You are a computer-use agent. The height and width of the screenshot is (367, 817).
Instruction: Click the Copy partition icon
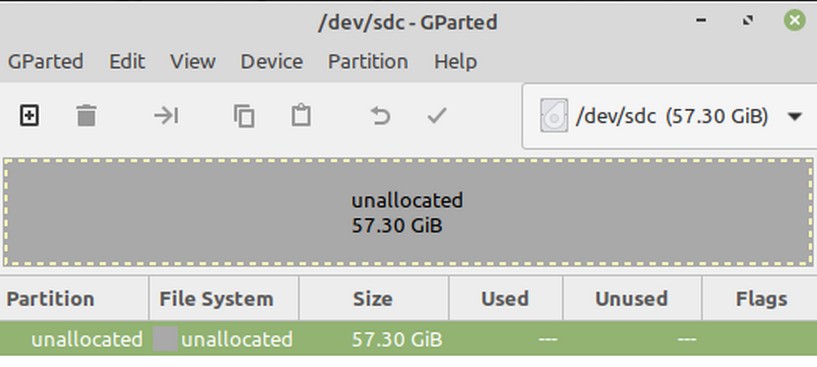click(x=244, y=116)
